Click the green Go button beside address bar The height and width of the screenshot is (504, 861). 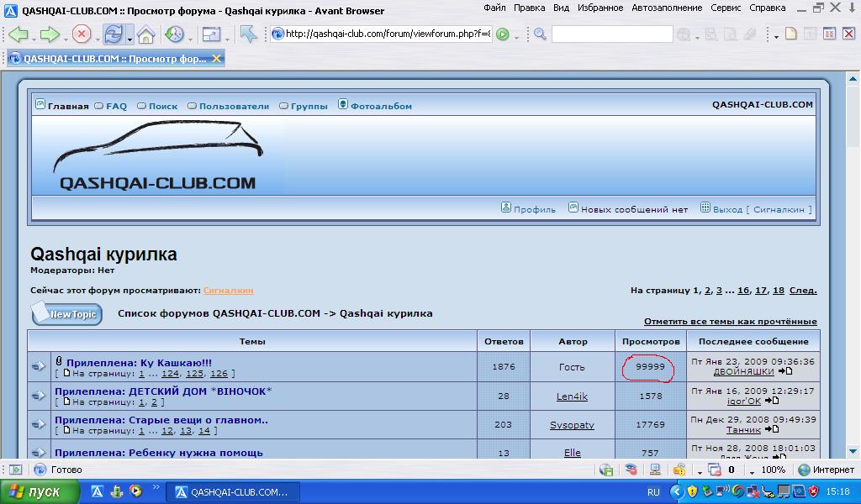click(502, 34)
